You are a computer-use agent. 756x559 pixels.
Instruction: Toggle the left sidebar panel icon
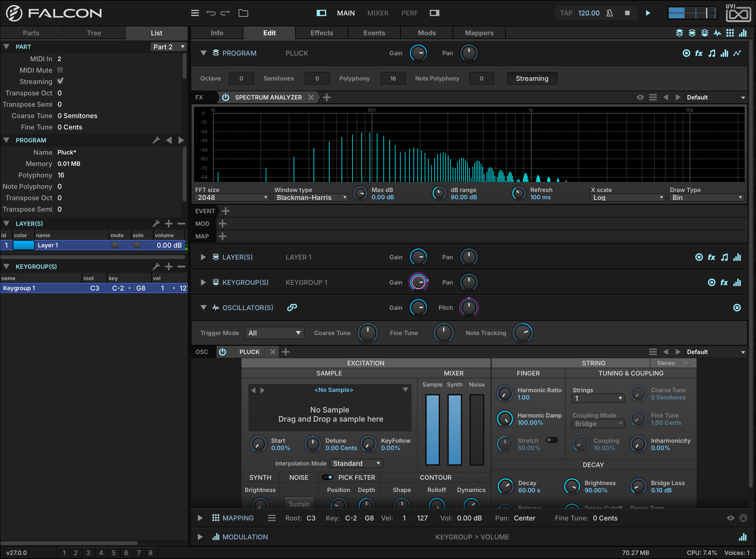[321, 13]
